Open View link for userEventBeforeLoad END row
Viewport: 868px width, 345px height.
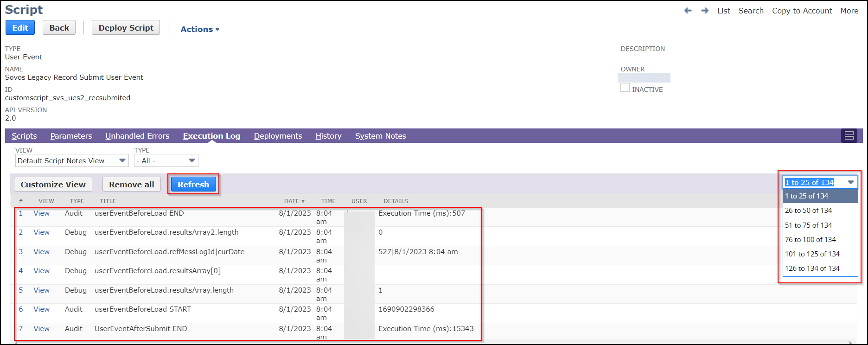pos(41,213)
